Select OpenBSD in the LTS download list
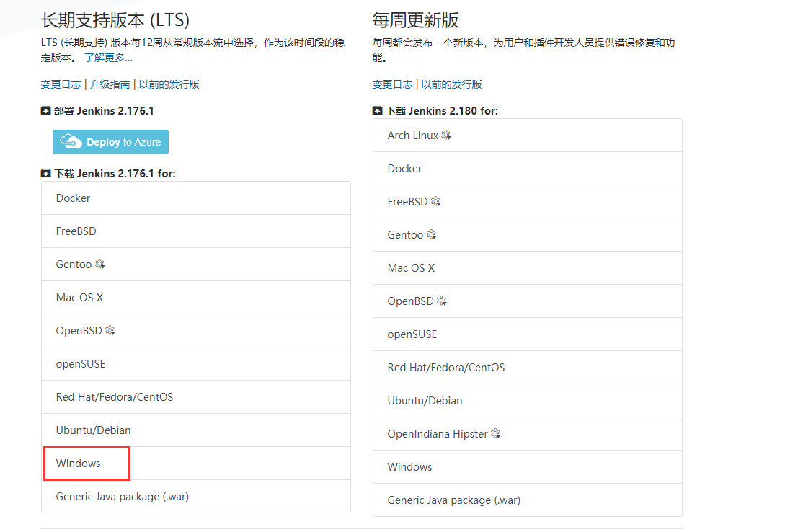Screen dimensions: 785x532 pos(196,331)
